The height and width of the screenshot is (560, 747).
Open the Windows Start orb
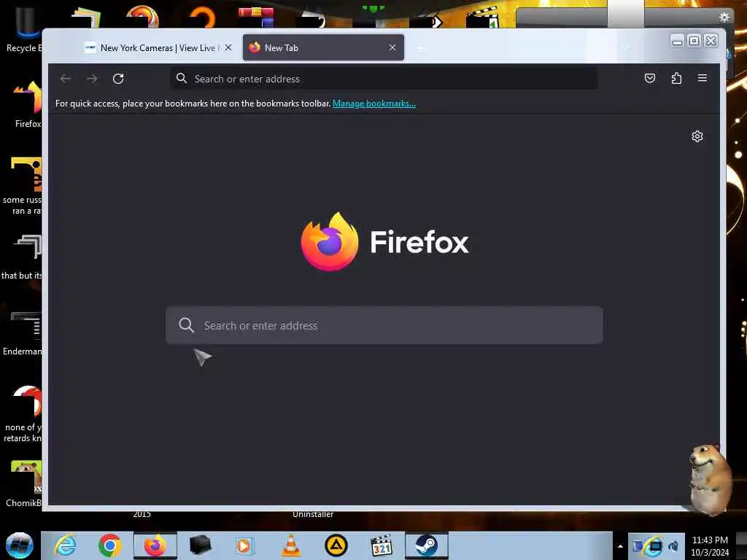[19, 545]
